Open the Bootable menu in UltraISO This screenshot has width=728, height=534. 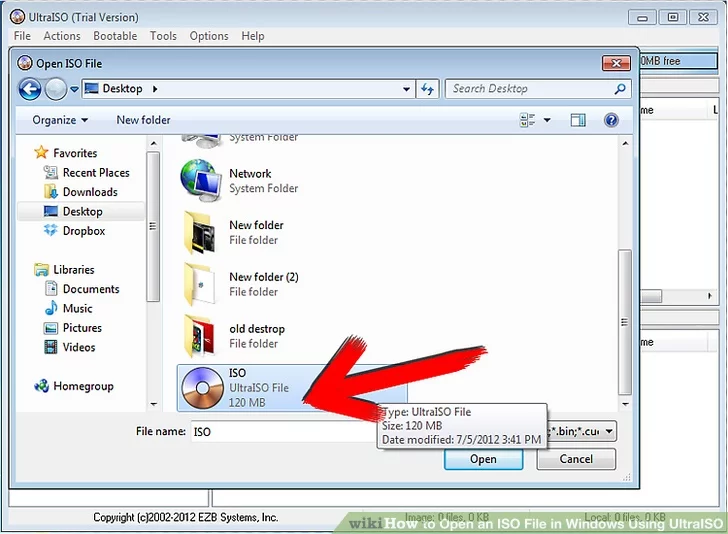(115, 36)
